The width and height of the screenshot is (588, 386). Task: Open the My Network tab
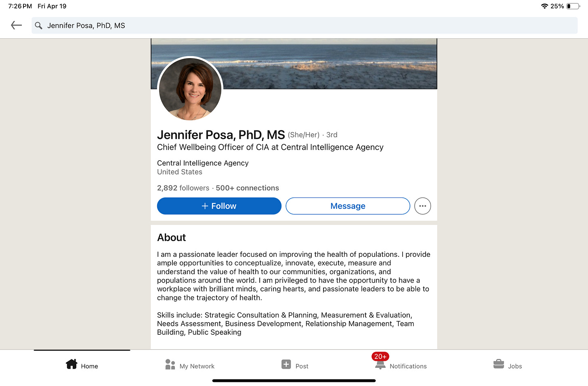pyautogui.click(x=190, y=365)
